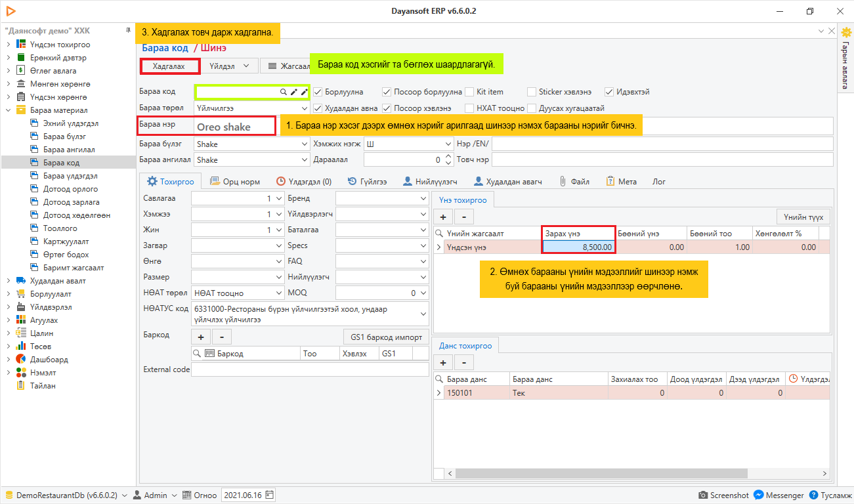The image size is (854, 504).
Task: Toggle Борлуулна checkbox
Action: click(318, 92)
